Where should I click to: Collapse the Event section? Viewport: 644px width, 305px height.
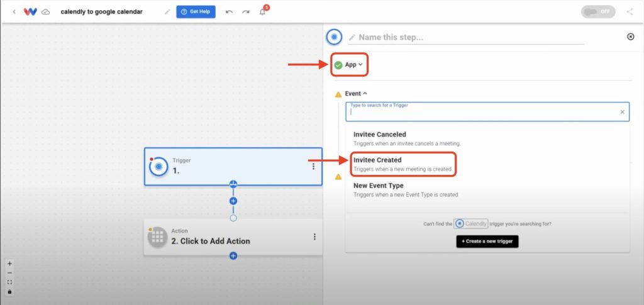[x=356, y=94]
